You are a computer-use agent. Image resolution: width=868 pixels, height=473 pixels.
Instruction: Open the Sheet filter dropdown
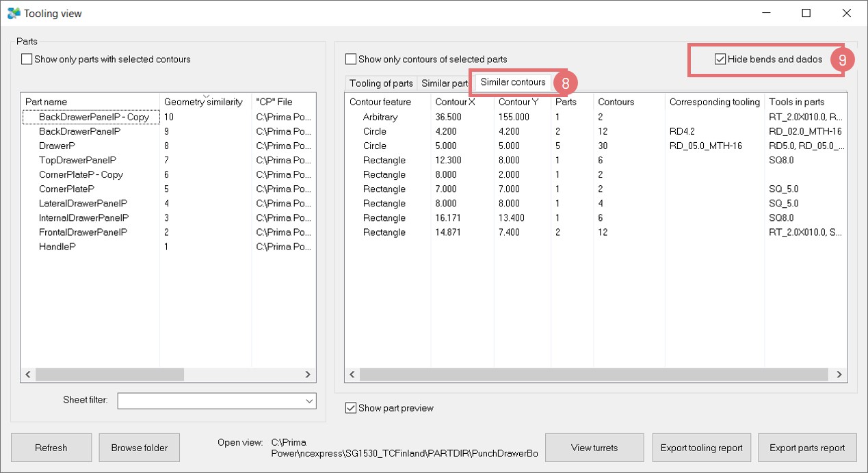[x=308, y=401]
